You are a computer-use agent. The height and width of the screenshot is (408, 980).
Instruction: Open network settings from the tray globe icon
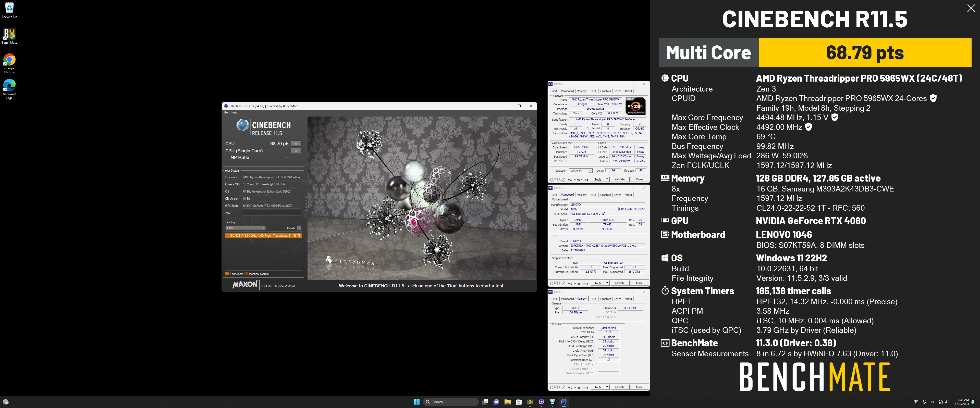pyautogui.click(x=940, y=402)
